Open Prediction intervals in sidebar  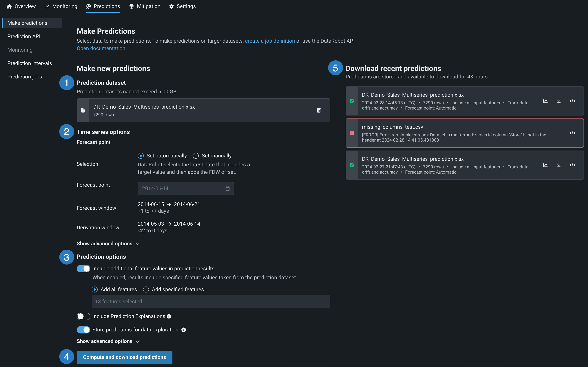30,63
